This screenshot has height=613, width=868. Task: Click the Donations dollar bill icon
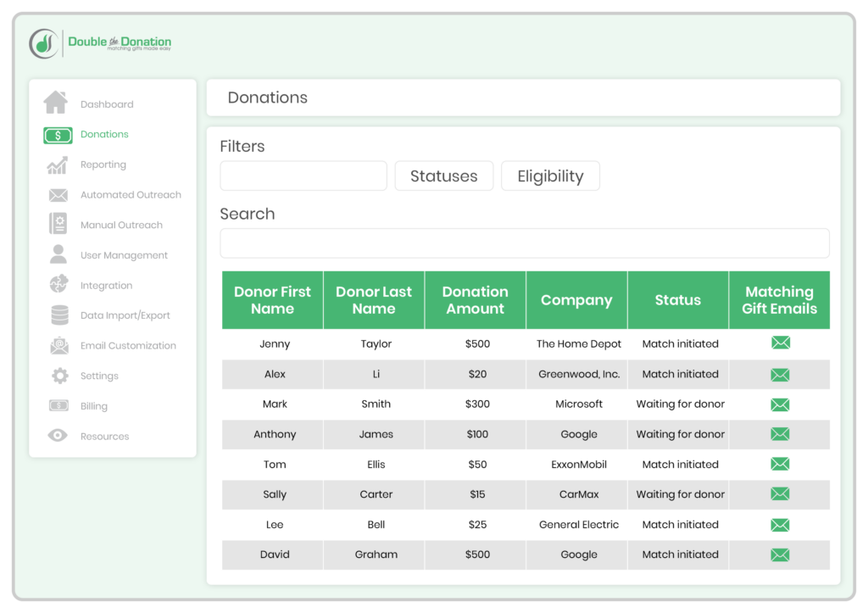58,135
